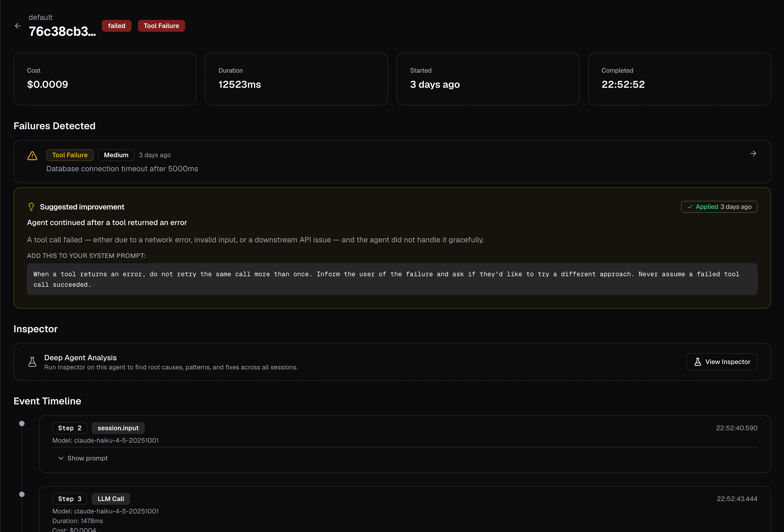Click the green Applied checkmark icon
The height and width of the screenshot is (532, 784).
point(690,207)
